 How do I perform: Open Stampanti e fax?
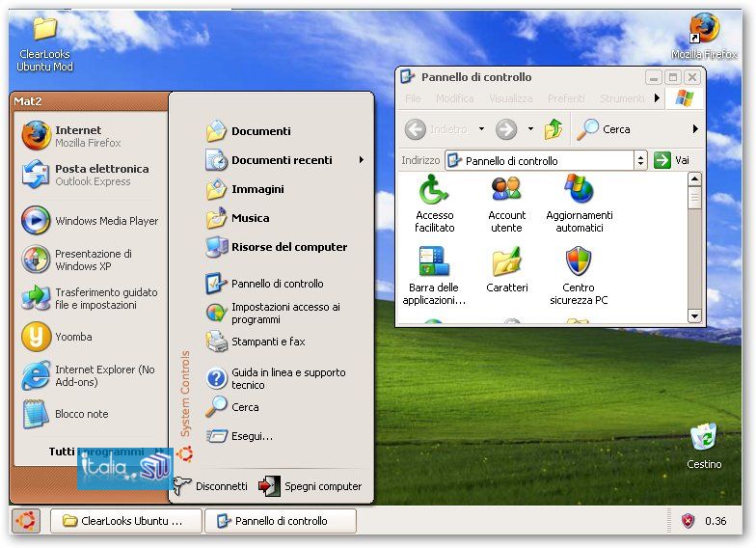click(284, 342)
